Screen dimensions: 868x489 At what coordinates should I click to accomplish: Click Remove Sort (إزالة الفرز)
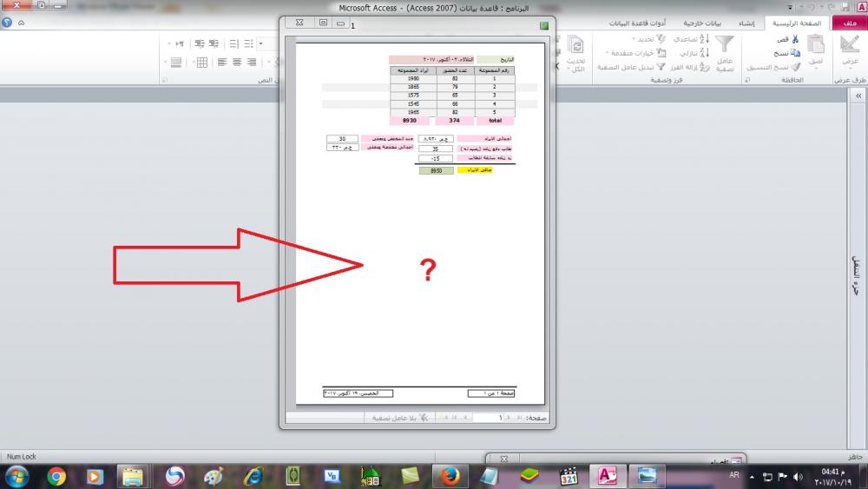pos(689,67)
